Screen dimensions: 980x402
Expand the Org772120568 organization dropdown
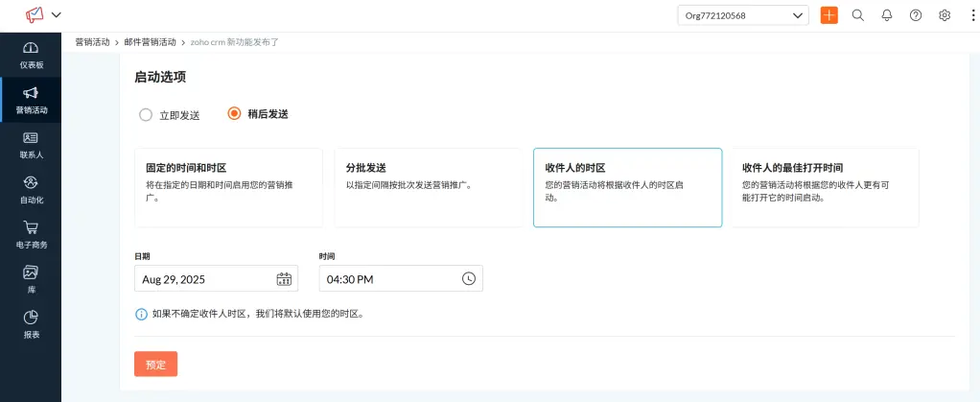coord(743,15)
